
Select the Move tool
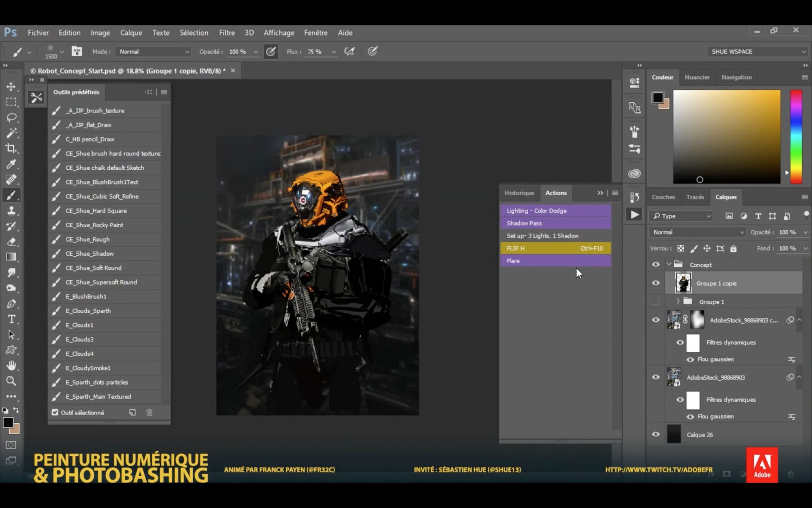click(11, 87)
